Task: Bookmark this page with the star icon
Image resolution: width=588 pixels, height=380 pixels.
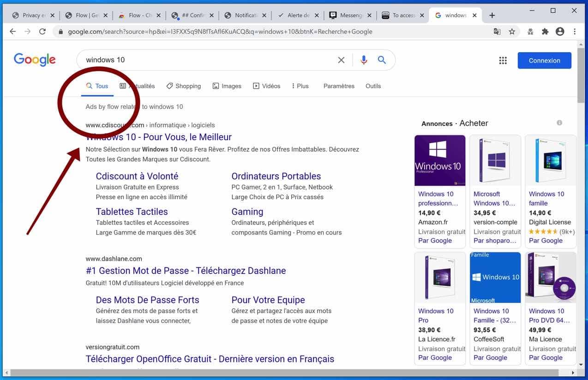Action: coord(512,31)
